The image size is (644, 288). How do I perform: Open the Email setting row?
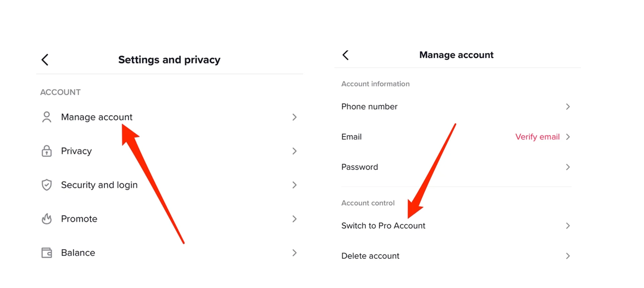[x=456, y=137]
